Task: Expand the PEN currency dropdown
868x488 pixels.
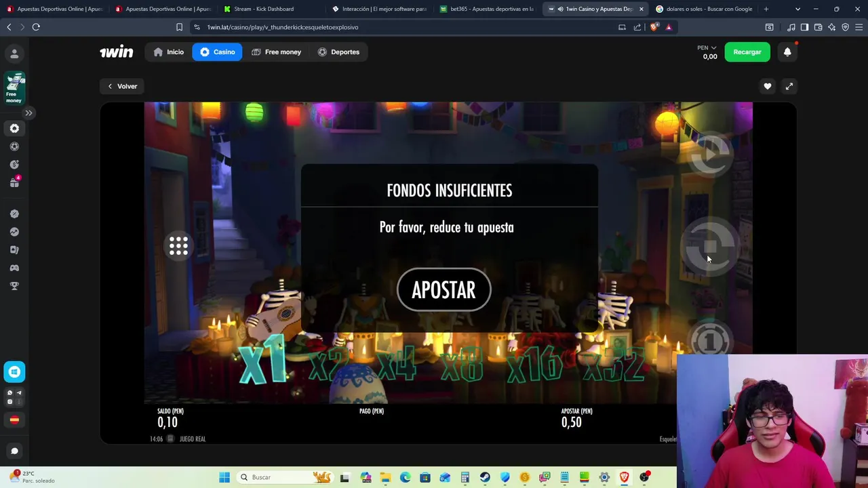Action: [707, 48]
